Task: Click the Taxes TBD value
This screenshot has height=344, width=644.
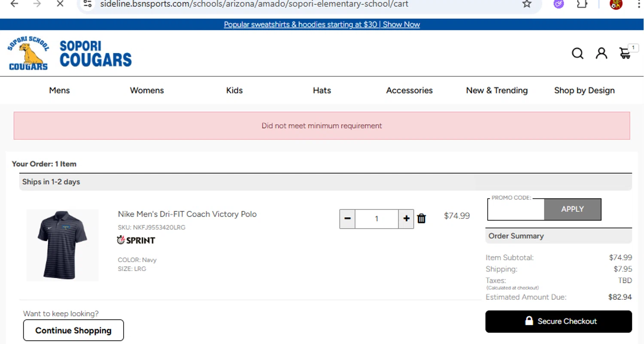Action: pyautogui.click(x=625, y=281)
